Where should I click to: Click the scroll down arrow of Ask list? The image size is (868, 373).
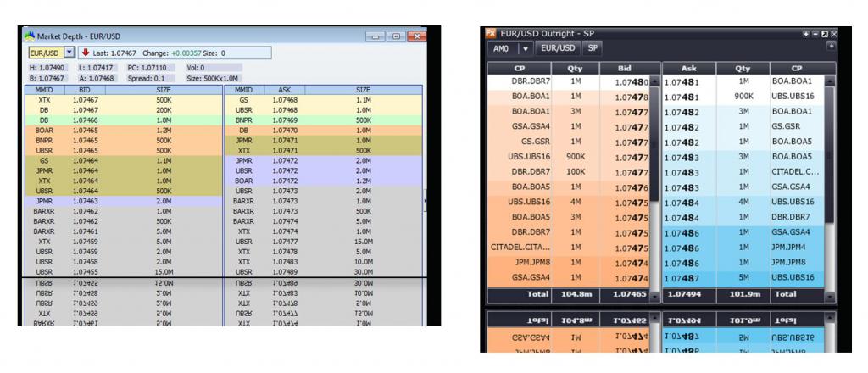[830, 298]
